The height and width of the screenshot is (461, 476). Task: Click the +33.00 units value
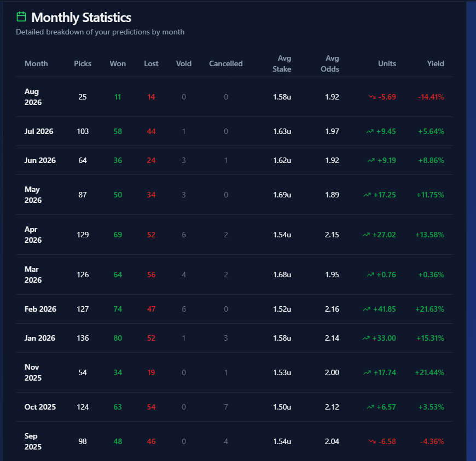point(384,338)
